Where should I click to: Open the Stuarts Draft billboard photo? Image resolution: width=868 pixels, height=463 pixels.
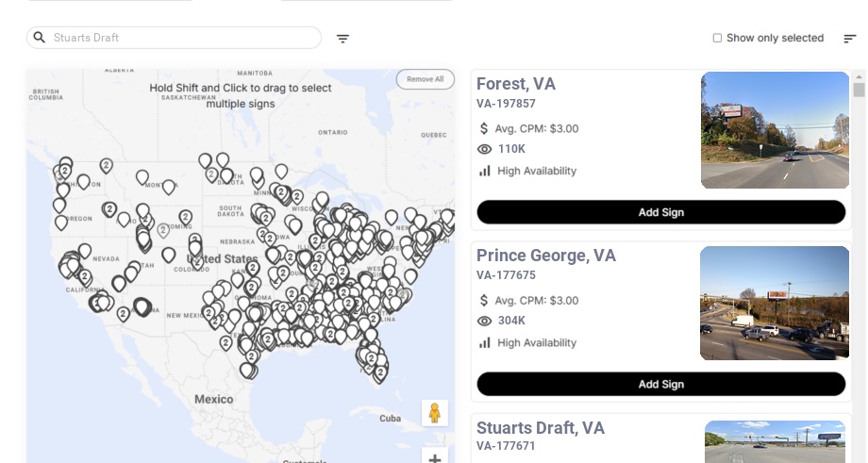tap(775, 441)
